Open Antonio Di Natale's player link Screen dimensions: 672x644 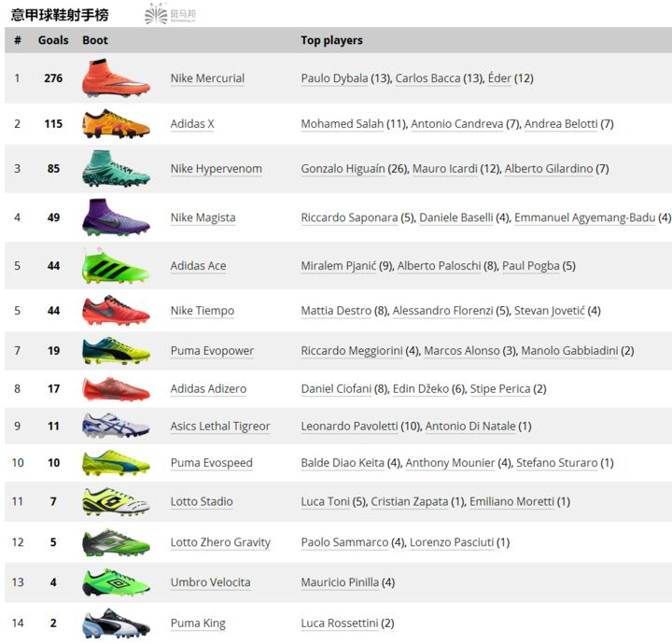coord(470,426)
